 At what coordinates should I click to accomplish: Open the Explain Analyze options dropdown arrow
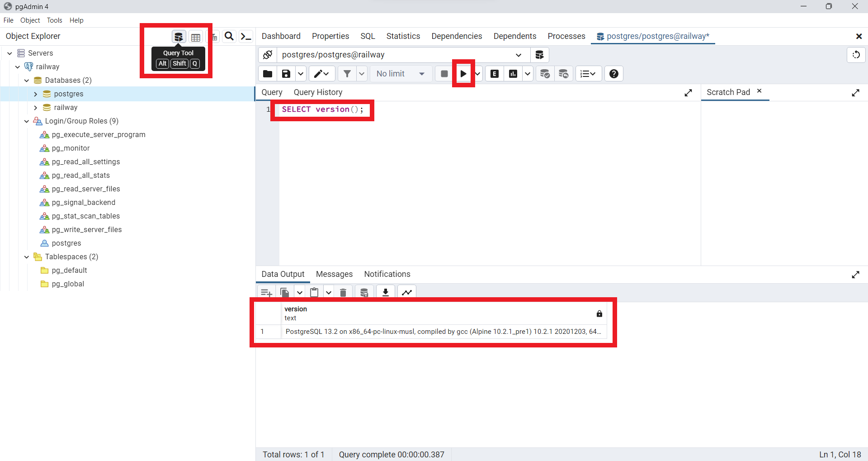528,74
